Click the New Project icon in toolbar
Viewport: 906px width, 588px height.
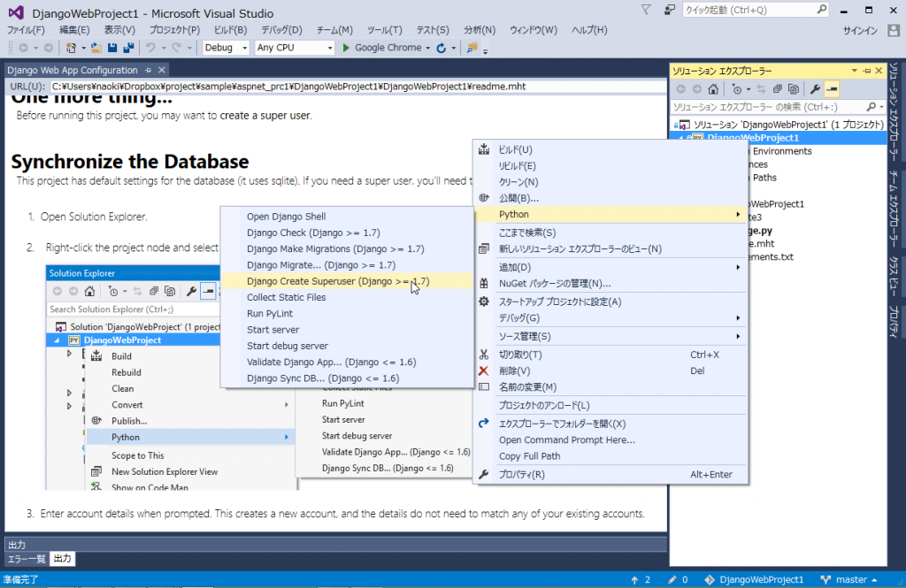tap(71, 48)
